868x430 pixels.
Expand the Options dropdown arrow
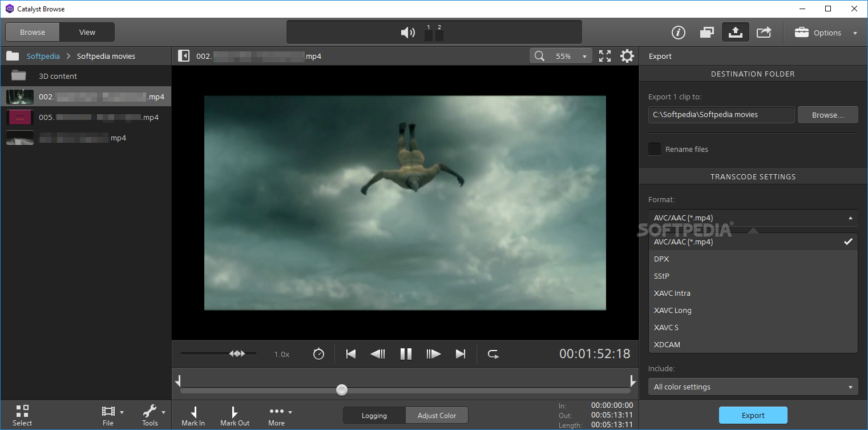click(x=855, y=33)
